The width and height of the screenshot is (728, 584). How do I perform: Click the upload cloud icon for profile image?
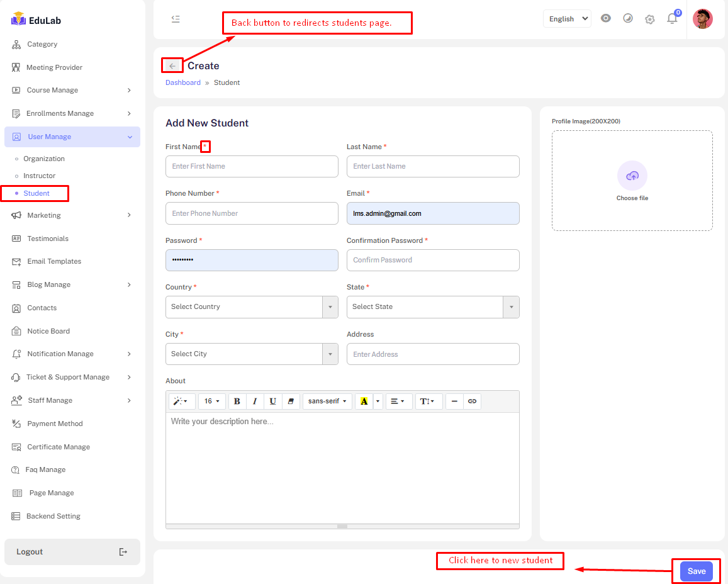coord(632,176)
